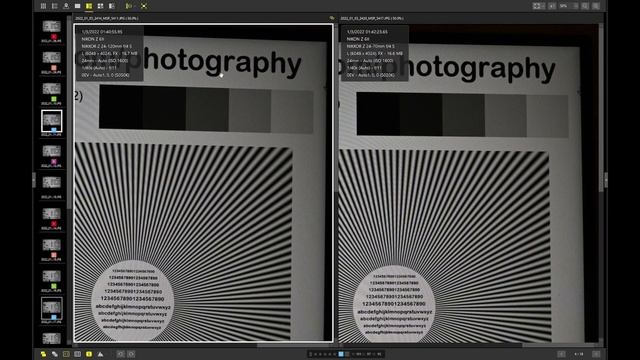Screen dimensions: 640x360
Task: Select the before-and-after comparison view icon
Action: tap(112, 6)
